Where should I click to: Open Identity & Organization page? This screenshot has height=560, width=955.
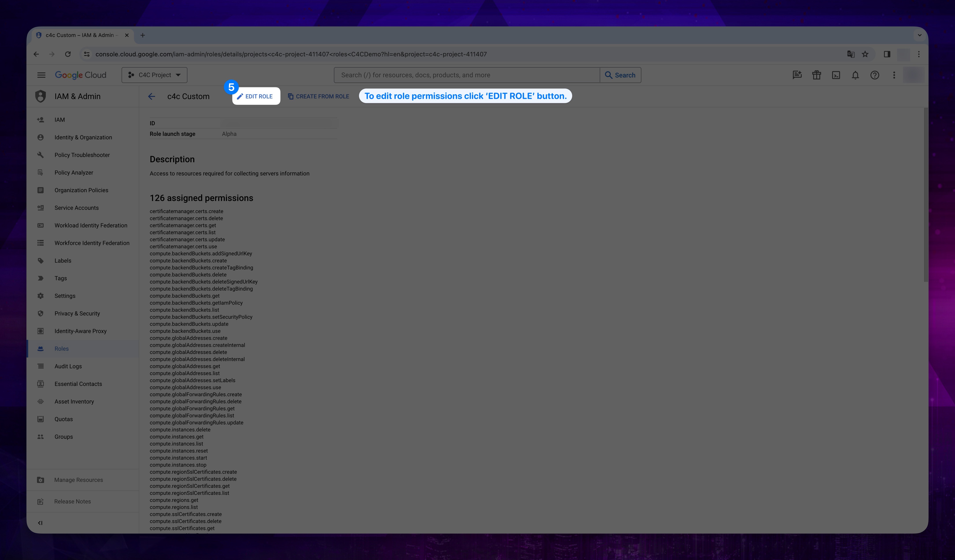click(x=83, y=137)
